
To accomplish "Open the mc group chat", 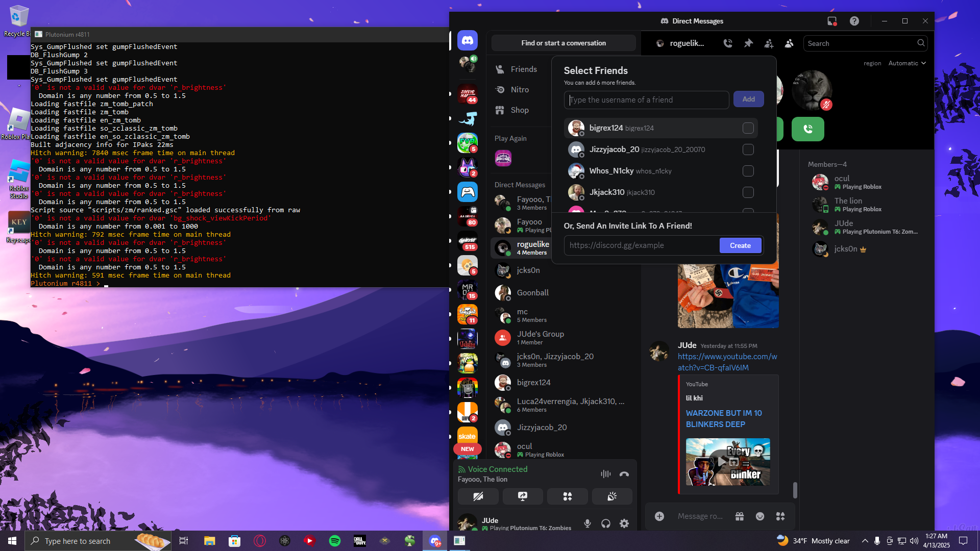I will coord(563,315).
